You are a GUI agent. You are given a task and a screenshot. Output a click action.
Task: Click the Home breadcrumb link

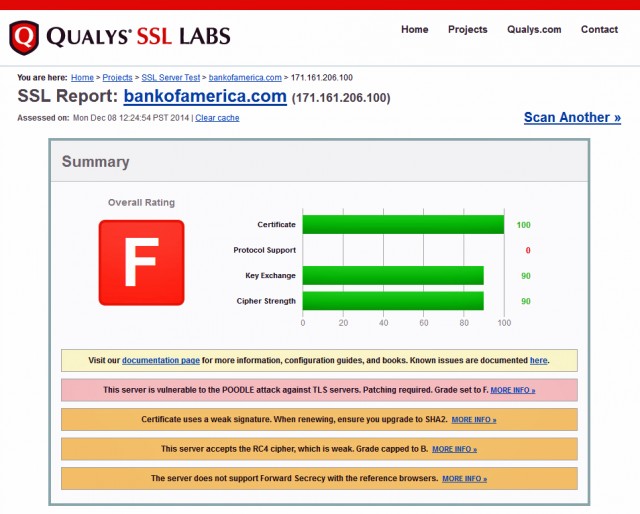pos(82,78)
